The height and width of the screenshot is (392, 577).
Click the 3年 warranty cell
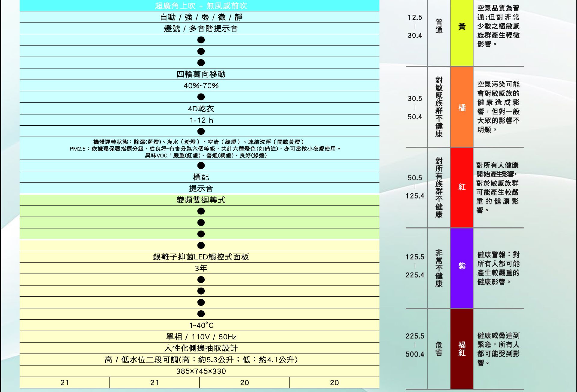(201, 268)
